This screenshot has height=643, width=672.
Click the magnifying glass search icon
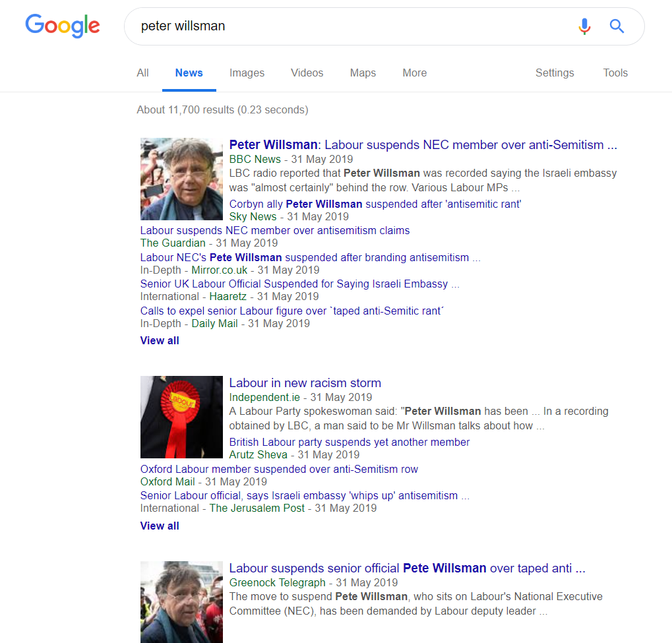pos(617,26)
